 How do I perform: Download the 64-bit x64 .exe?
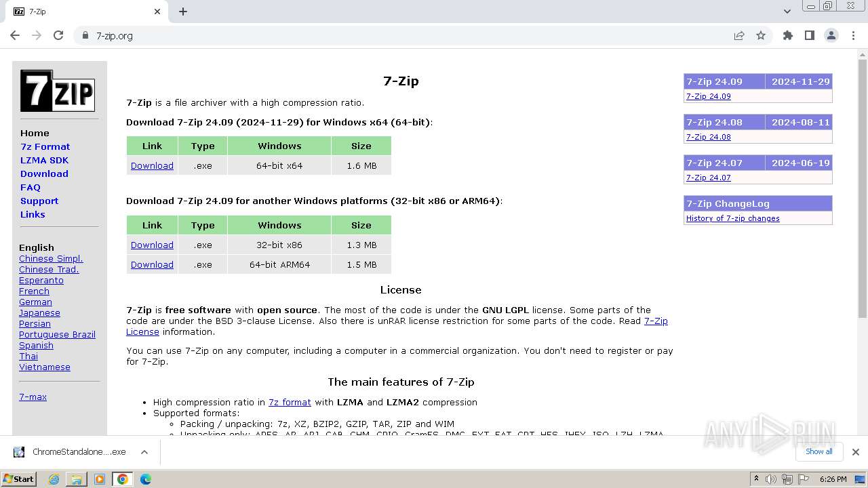point(152,165)
